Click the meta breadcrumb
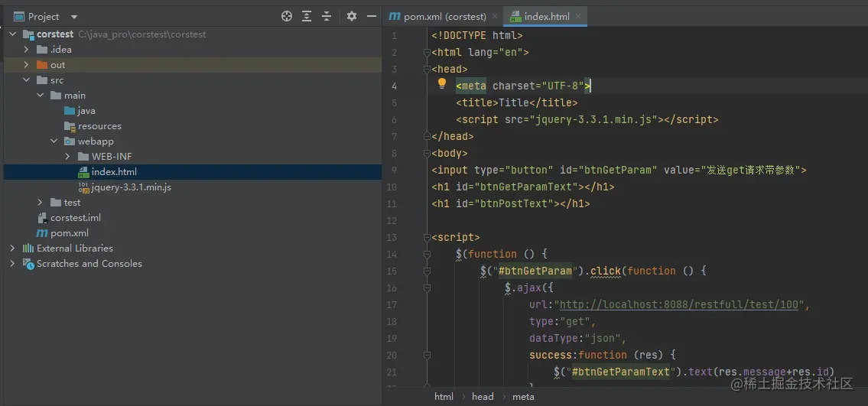This screenshot has height=406, width=868. (523, 397)
